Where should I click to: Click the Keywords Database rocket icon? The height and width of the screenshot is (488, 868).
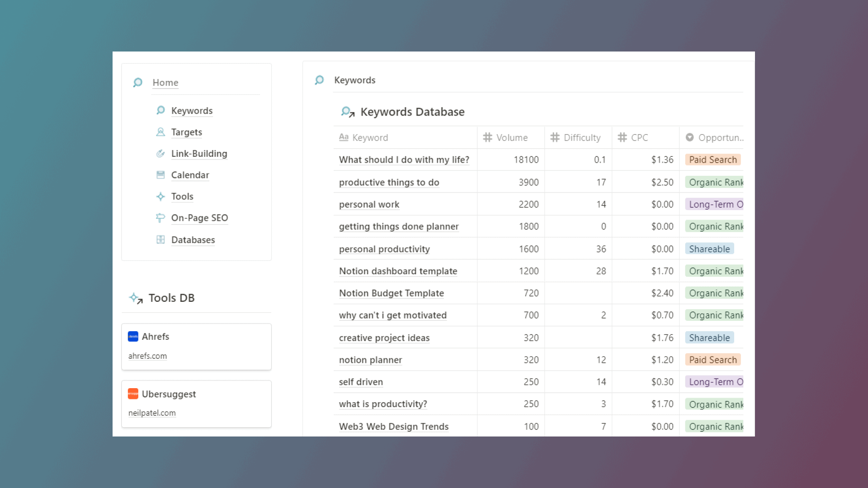click(x=347, y=112)
